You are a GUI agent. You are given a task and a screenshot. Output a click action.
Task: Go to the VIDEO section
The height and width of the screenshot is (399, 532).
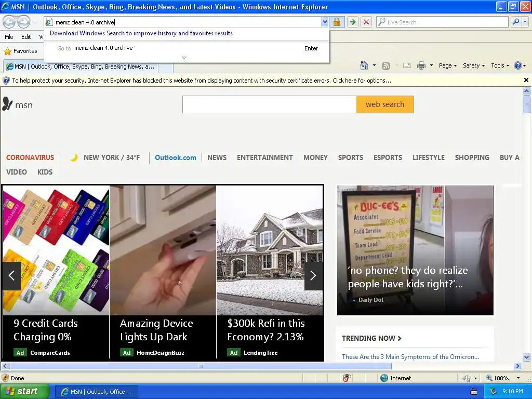(16, 172)
